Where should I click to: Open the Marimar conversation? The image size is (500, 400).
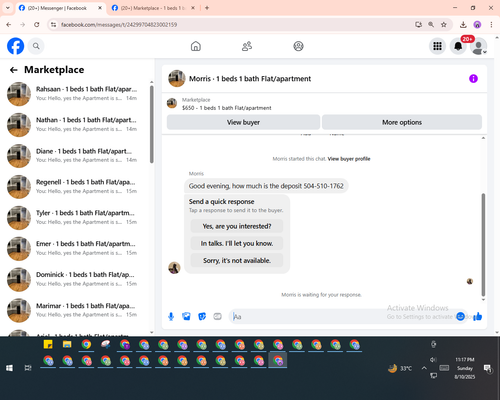[77, 310]
